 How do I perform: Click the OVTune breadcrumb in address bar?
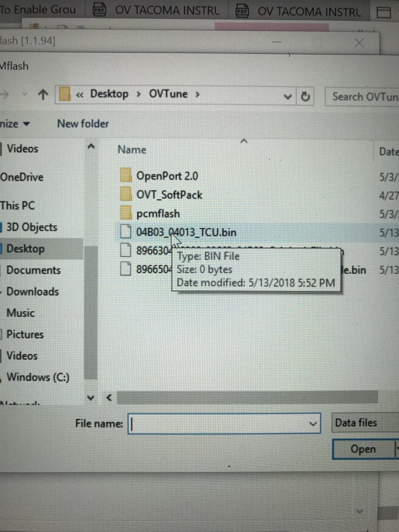tap(168, 94)
